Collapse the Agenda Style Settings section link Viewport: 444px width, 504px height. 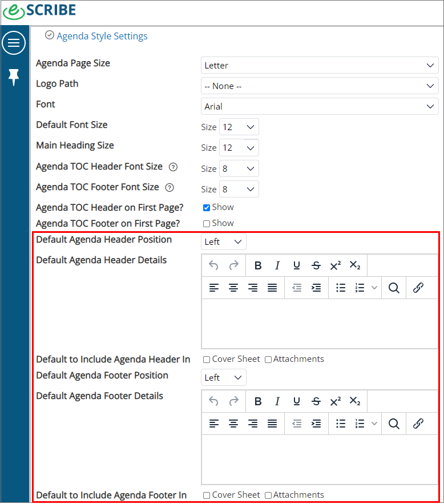(x=102, y=36)
